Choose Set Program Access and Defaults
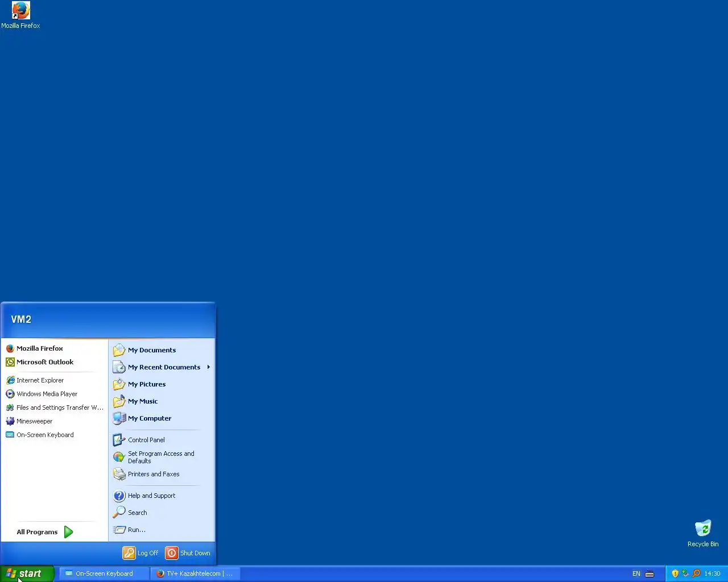 coord(162,457)
